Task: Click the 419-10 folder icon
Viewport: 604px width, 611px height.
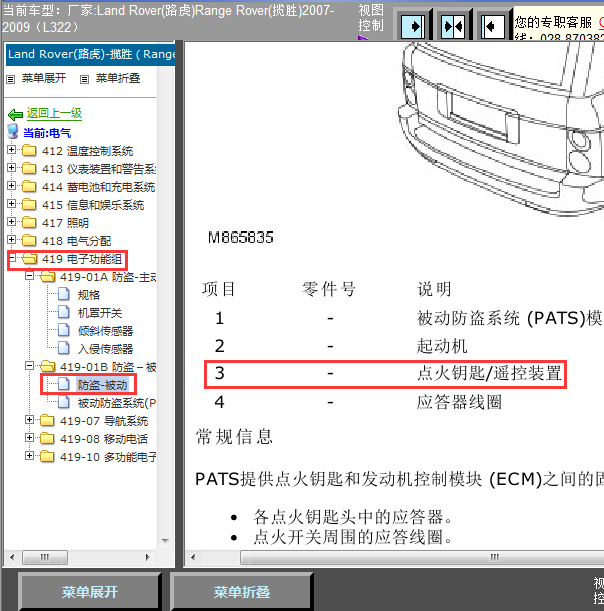Action: click(x=47, y=456)
